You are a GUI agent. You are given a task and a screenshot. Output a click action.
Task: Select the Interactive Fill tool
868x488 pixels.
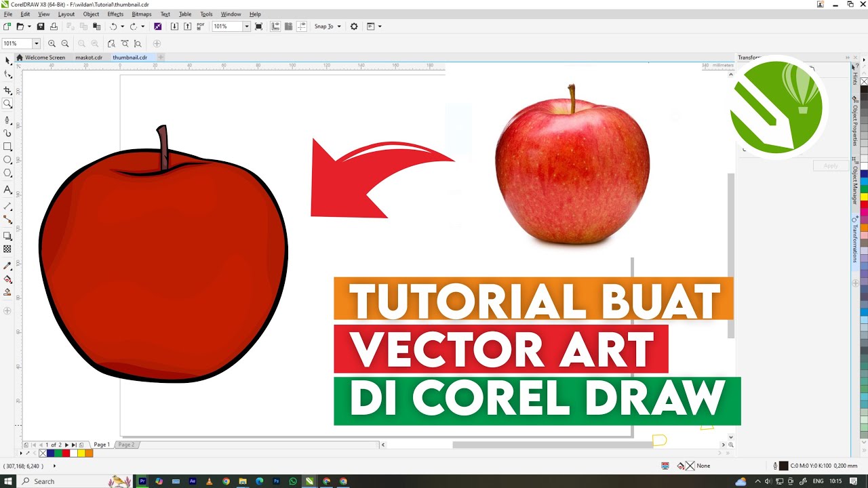pos(7,279)
